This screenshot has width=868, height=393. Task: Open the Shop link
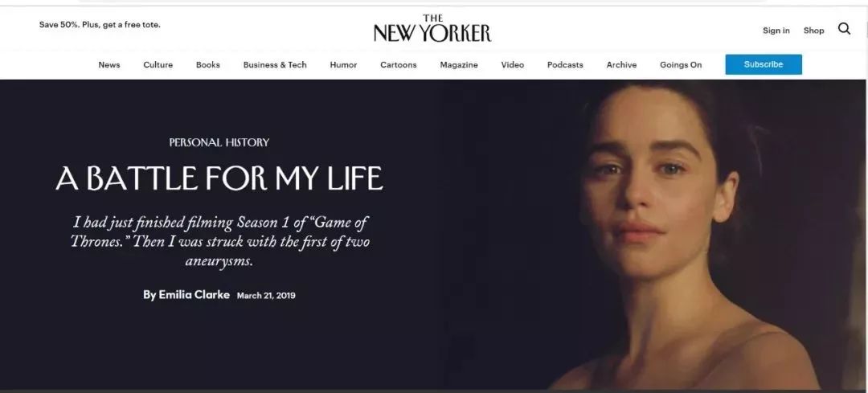tap(813, 31)
